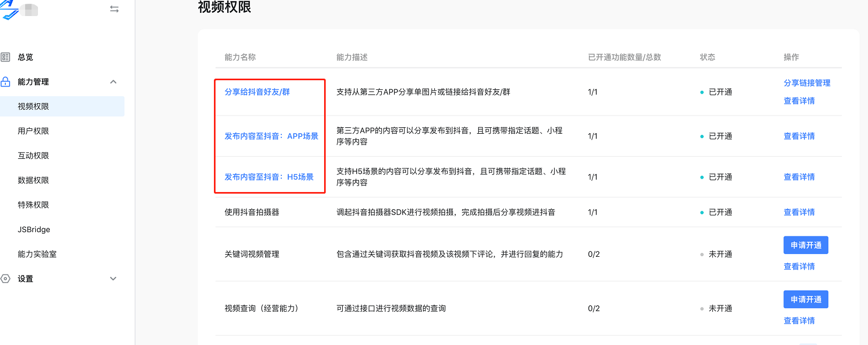
Task: Open 发布内容至抖音：APP场景 link
Action: coord(271,136)
